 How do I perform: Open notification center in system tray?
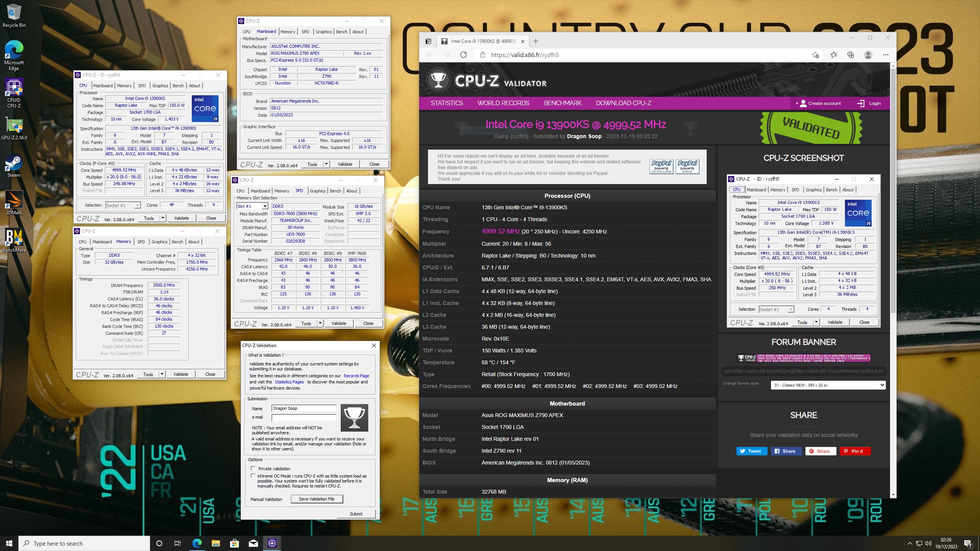click(x=968, y=543)
